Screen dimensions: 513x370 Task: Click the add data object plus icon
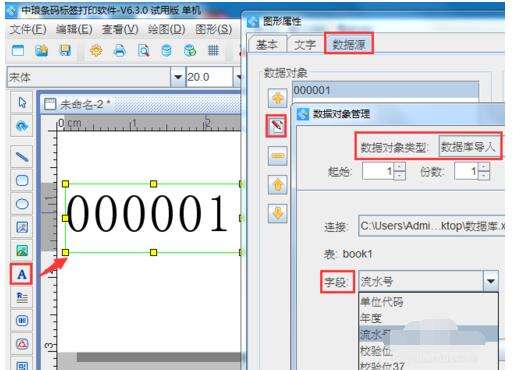278,98
